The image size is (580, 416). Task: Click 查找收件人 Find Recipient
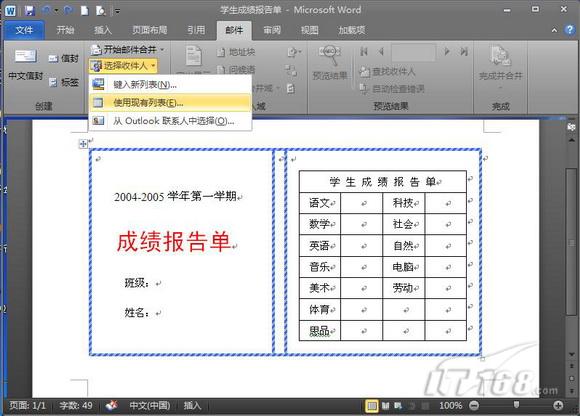(x=387, y=71)
